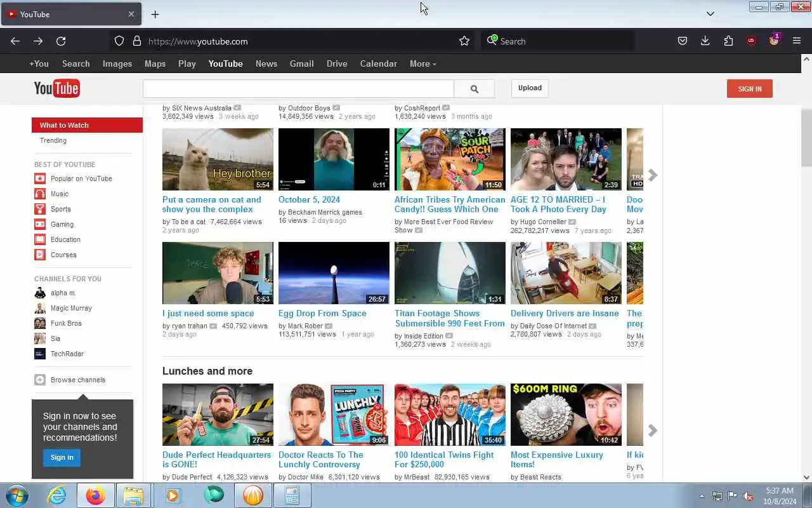Open the Delivery Drivers are Insane link
Viewport: 812px width, 508px height.
tap(565, 313)
